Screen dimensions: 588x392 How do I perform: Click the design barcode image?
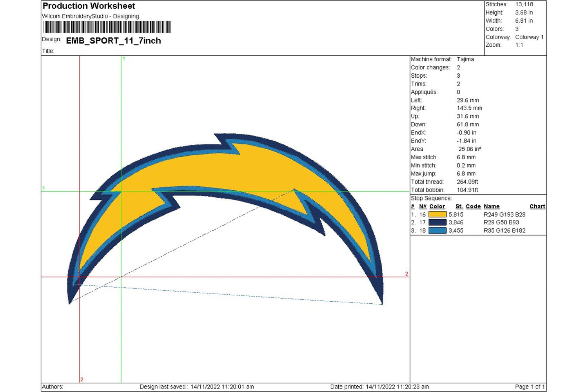click(107, 27)
